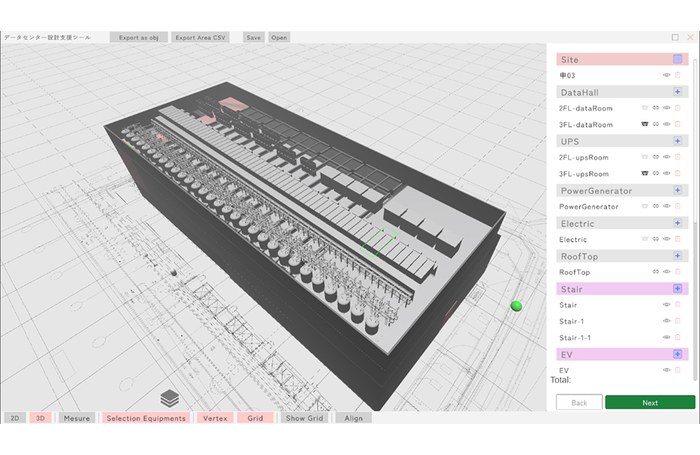The width and height of the screenshot is (700, 455).
Task: Click the green sphere marker in viewport
Action: point(517,306)
